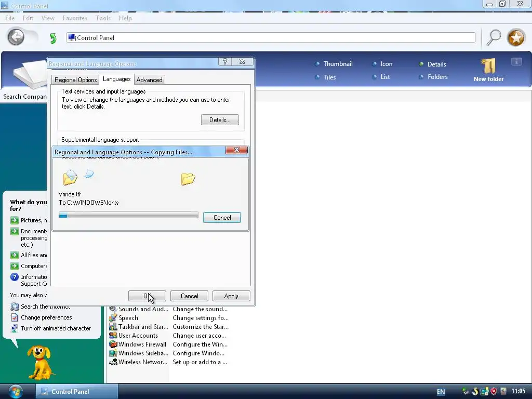Open the File menu
Image resolution: width=532 pixels, height=399 pixels.
tap(10, 18)
